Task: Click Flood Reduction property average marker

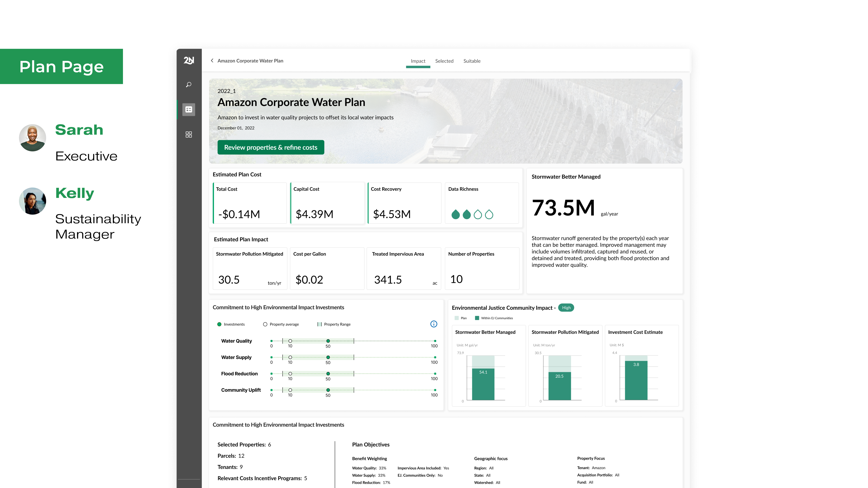Action: (290, 373)
